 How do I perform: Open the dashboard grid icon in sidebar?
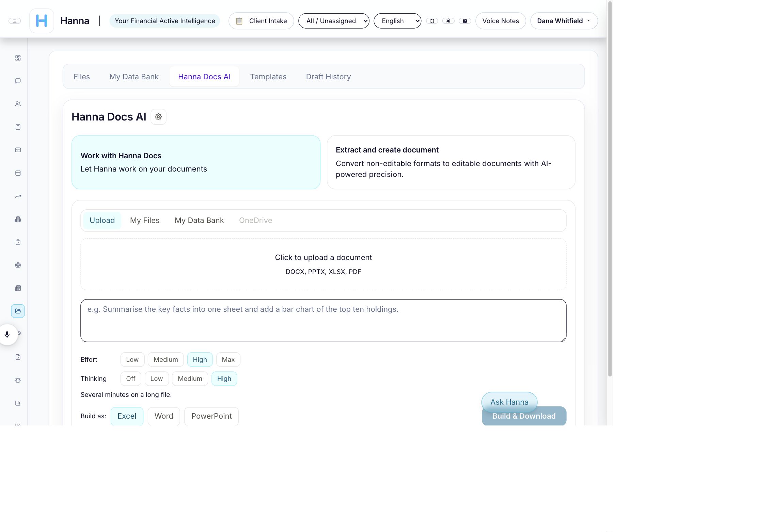click(18, 58)
